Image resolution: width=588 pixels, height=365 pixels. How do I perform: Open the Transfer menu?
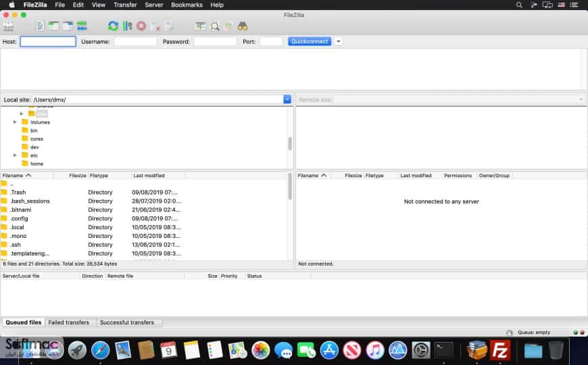pos(125,5)
